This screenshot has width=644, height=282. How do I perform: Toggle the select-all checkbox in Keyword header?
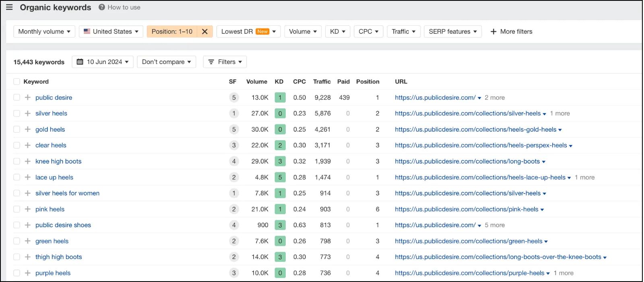pyautogui.click(x=17, y=81)
